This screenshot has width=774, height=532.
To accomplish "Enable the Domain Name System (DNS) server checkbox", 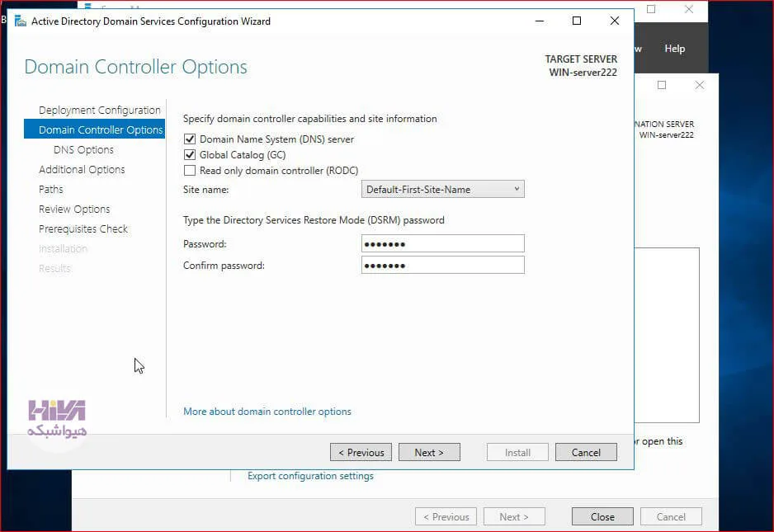I will [190, 139].
